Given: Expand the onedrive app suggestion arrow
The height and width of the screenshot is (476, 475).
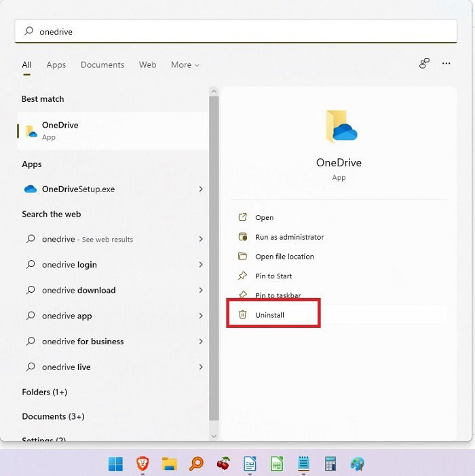Looking at the screenshot, I should [x=201, y=316].
